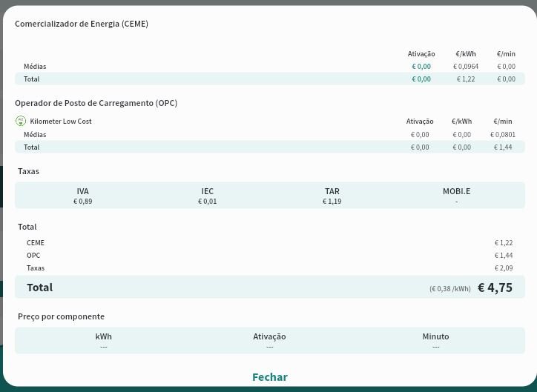Viewport: 537px width, 392px height.
Task: Select the MOBI.E tax cell
Action: click(x=456, y=196)
